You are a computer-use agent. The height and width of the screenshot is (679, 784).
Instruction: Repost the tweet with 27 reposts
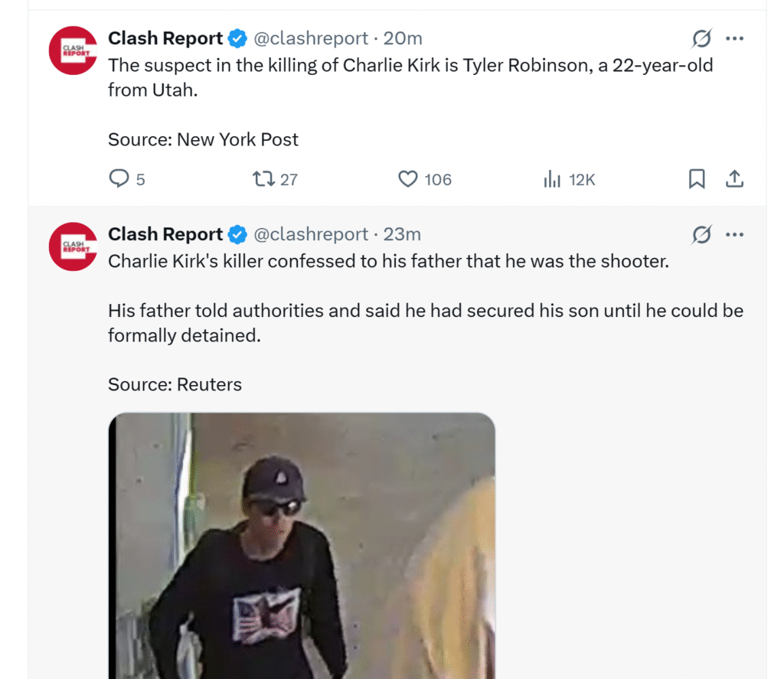click(263, 179)
